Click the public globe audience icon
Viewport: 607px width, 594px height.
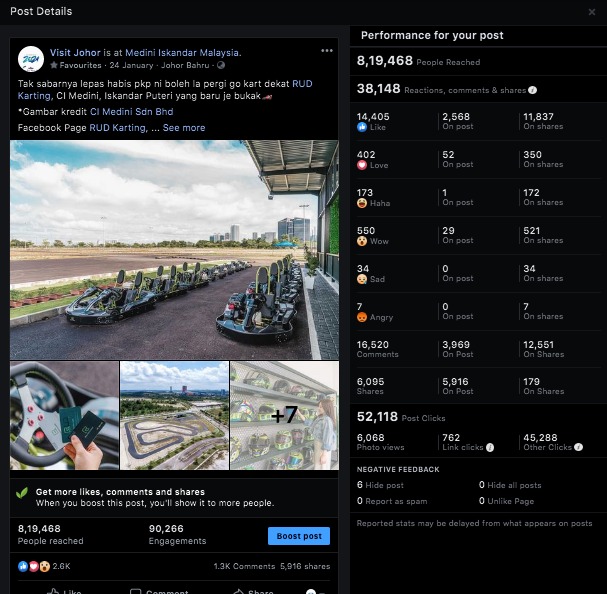[x=221, y=65]
